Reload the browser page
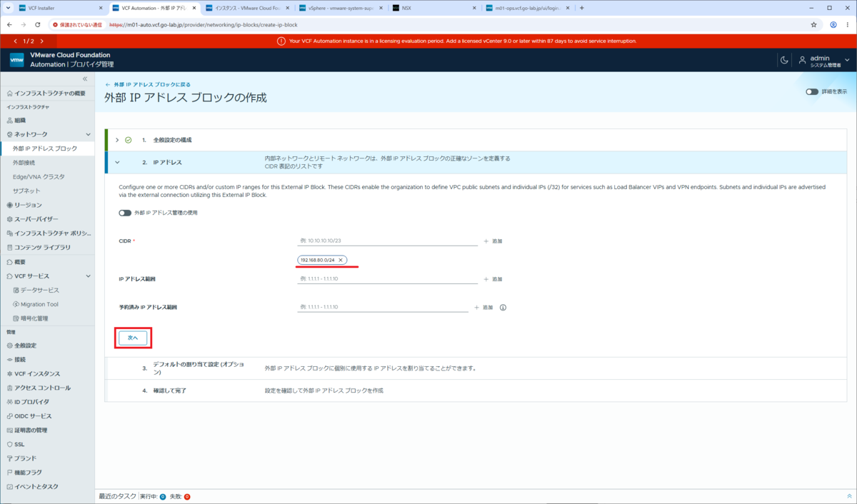857x504 pixels. pyautogui.click(x=38, y=24)
